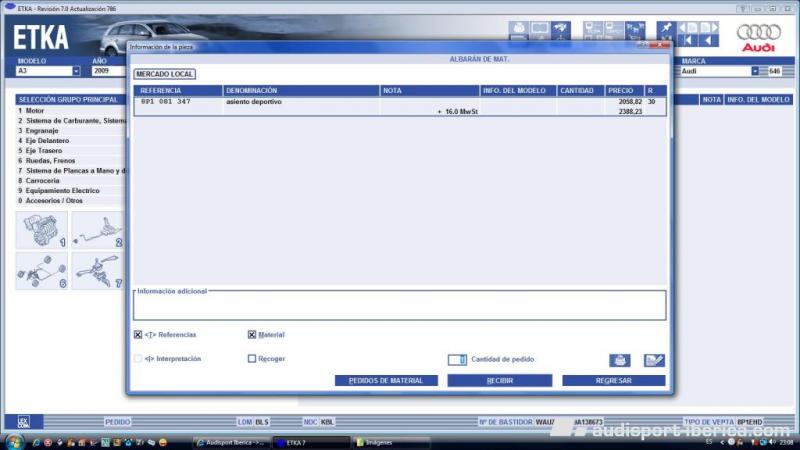The width and height of the screenshot is (800, 450).
Task: Select main group 6 Ruedas, Frenos
Action: pos(71,161)
